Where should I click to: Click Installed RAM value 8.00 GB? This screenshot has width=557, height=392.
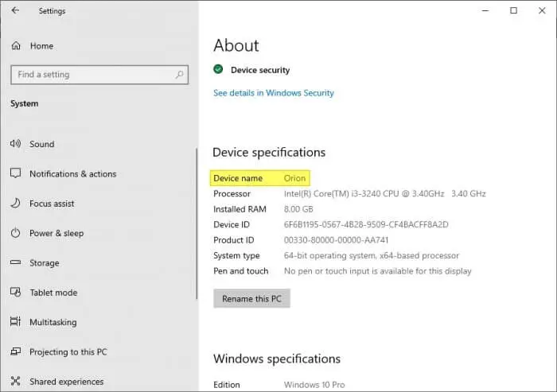click(x=298, y=209)
